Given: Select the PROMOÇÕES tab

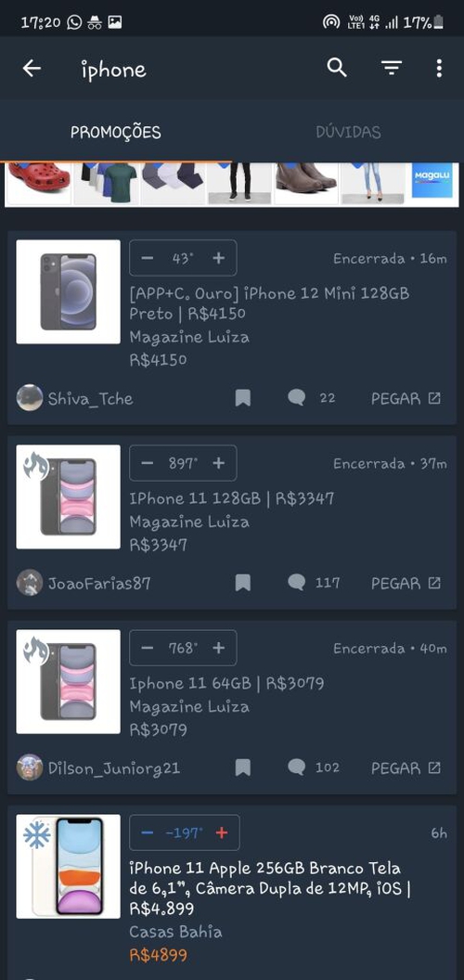Looking at the screenshot, I should [116, 133].
